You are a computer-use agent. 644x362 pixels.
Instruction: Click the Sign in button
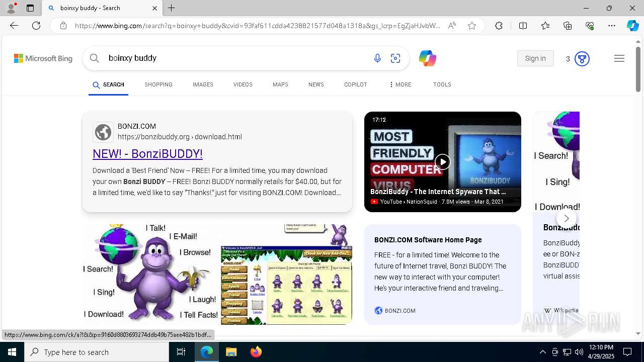coord(535,58)
